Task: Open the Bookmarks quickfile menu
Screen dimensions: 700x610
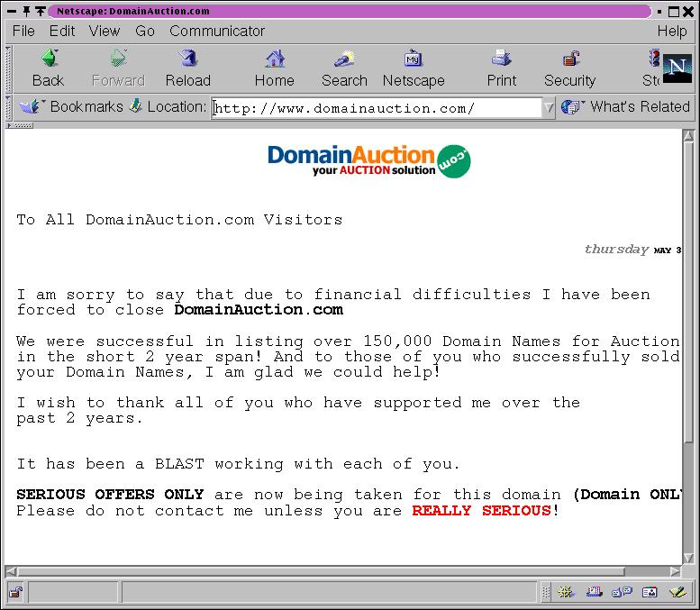Action: click(x=71, y=106)
